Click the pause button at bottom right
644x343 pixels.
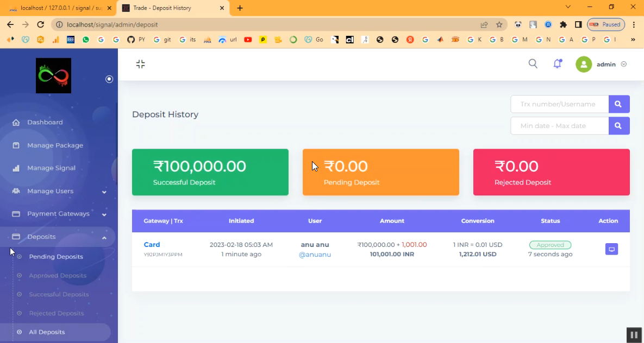pyautogui.click(x=633, y=335)
